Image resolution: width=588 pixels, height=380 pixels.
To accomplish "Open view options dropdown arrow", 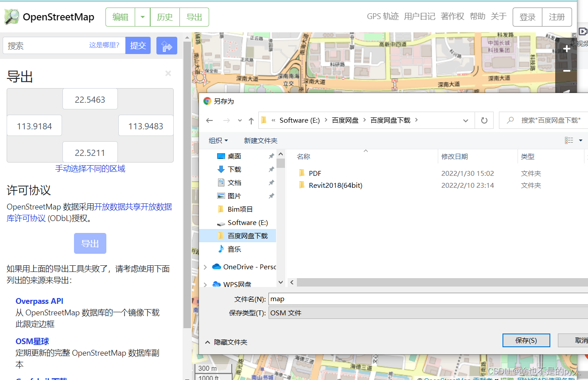I will (x=580, y=140).
